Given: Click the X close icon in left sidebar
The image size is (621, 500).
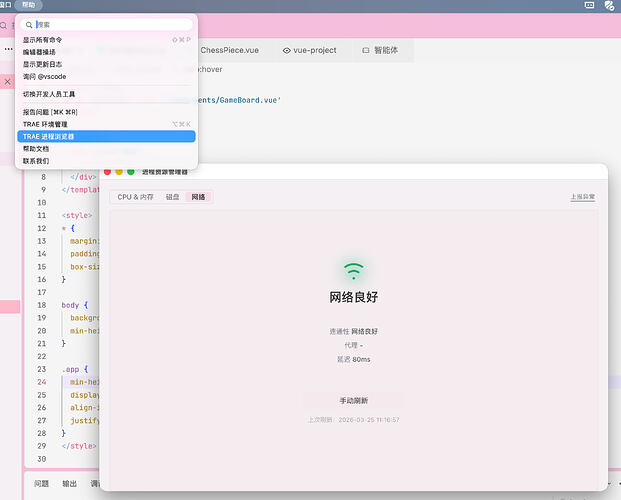Looking at the screenshot, I should pyautogui.click(x=7, y=82).
